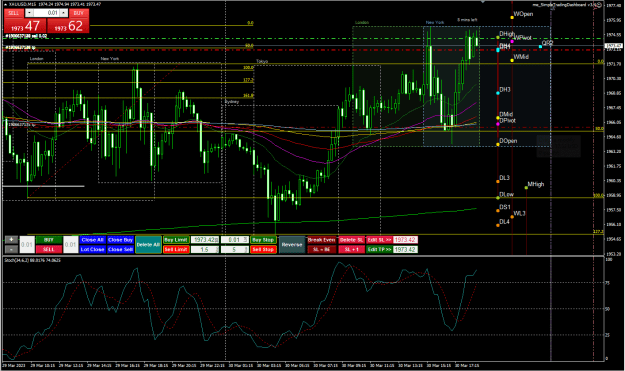Click the red SELL dashboard button
Screen dimensions: 625x371
[x=49, y=249]
